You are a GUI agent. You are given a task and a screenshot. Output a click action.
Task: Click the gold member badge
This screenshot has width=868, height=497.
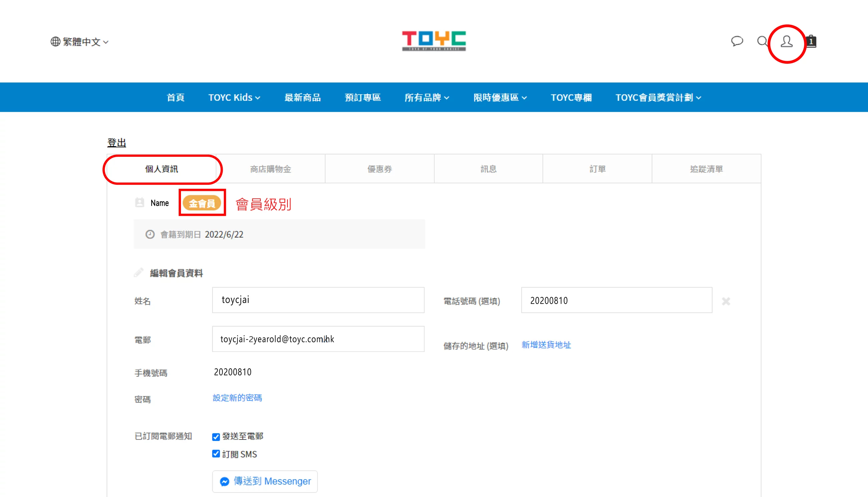tap(202, 203)
